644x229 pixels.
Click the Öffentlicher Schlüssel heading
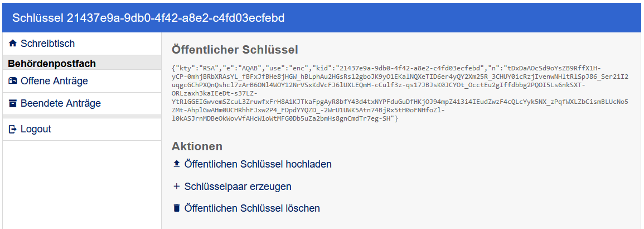click(235, 50)
